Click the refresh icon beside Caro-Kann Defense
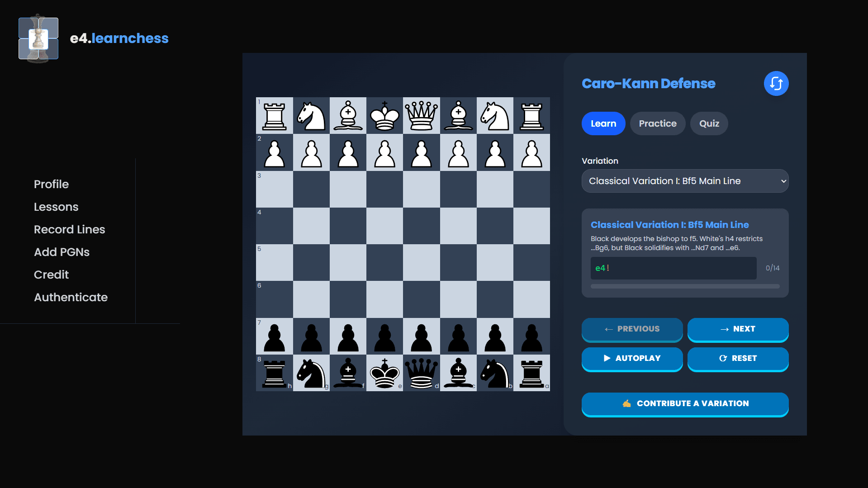Viewport: 868px width, 488px height. [x=776, y=83]
